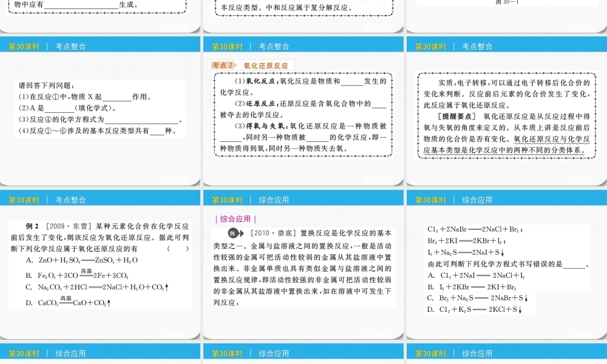Open the [2010·娄底] 置换反应 slide
Screen dimensions: 607x364
[303, 264]
